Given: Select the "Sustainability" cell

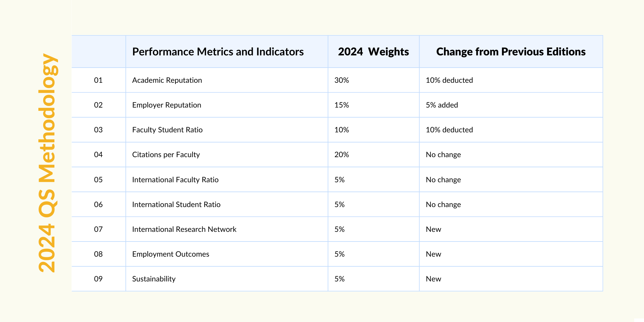Looking at the screenshot, I should [x=154, y=279].
